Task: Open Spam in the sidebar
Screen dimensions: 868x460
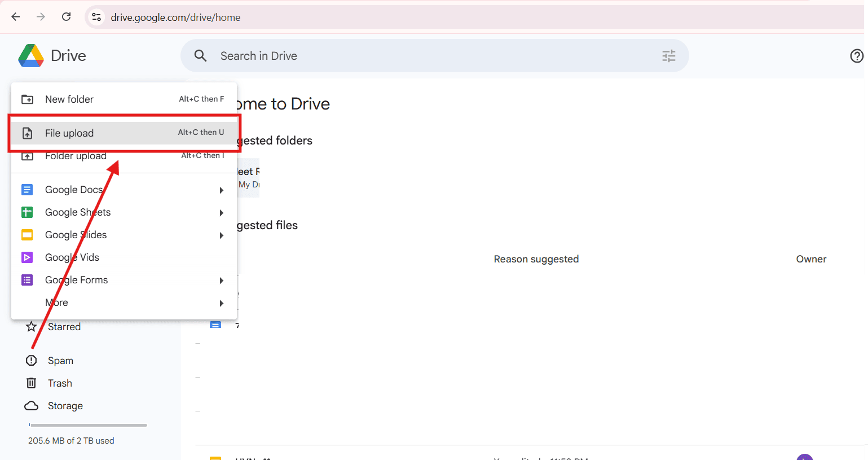Action: (60, 361)
